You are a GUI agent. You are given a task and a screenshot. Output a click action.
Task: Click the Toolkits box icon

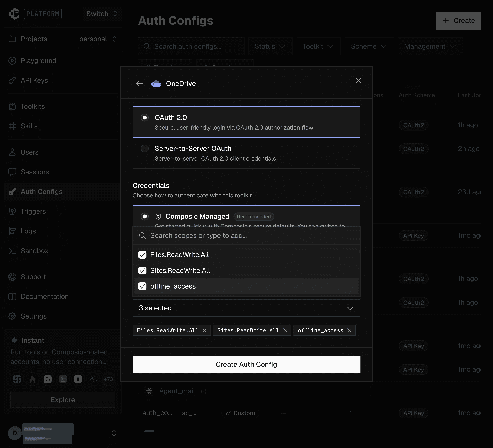coord(12,106)
